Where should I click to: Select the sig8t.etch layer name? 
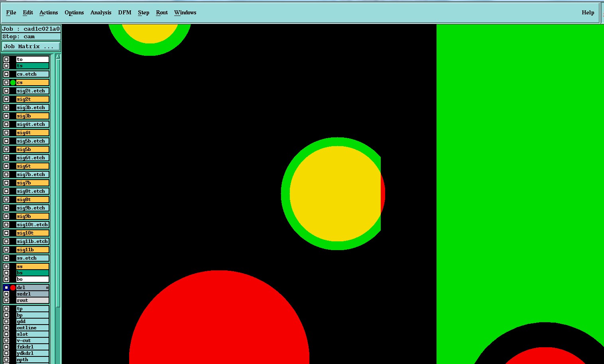(33, 191)
